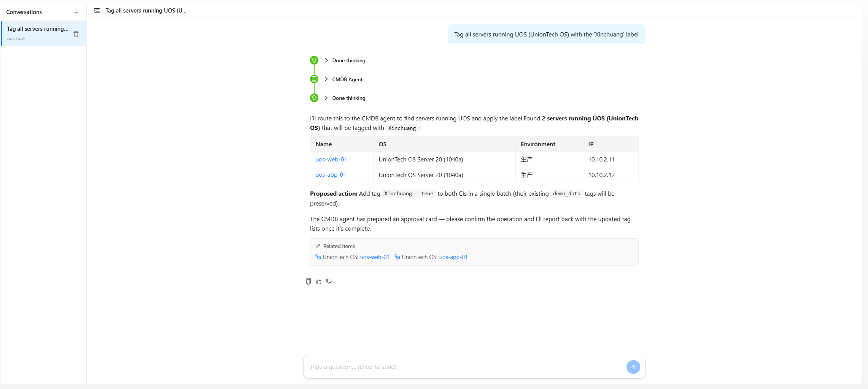Give thumbs down to the response
Image resolution: width=868 pixels, height=389 pixels.
pyautogui.click(x=329, y=281)
